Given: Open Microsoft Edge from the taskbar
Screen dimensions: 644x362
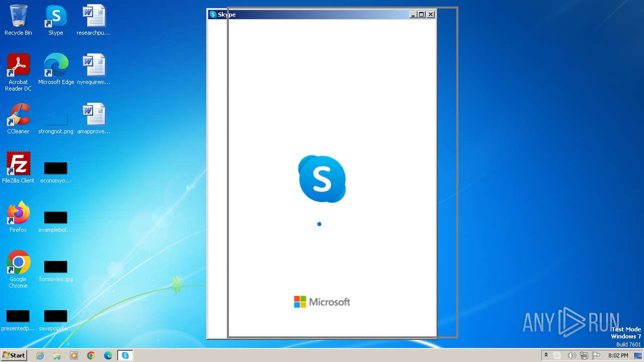Looking at the screenshot, I should pos(108,355).
